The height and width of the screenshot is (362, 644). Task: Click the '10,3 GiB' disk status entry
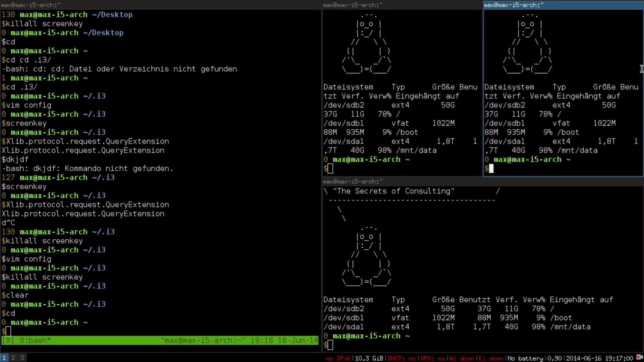(x=369, y=358)
